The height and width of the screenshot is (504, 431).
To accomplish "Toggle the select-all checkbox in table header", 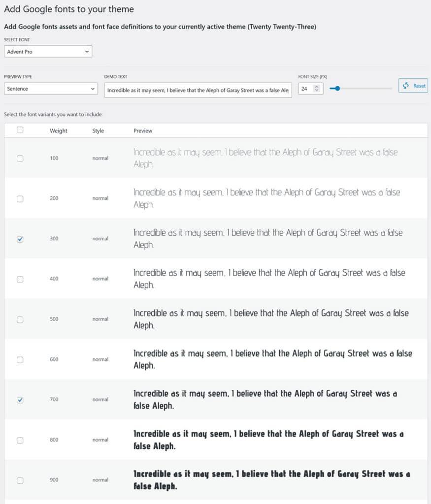I will point(20,129).
